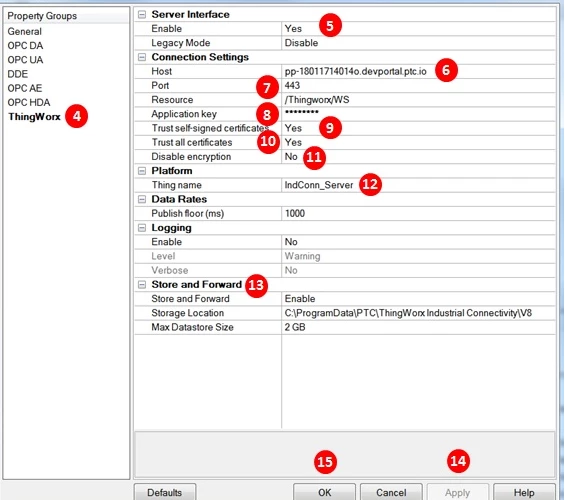Open the OPC UA property group

coord(25,60)
